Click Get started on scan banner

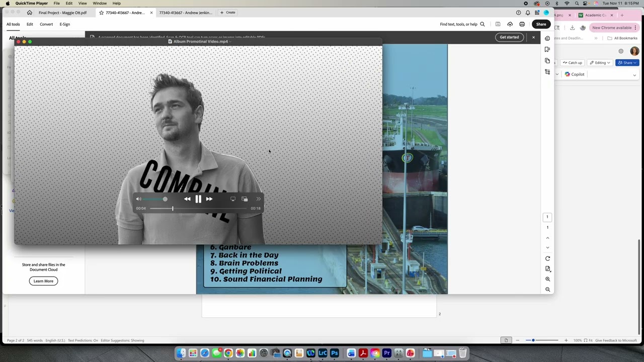pyautogui.click(x=509, y=37)
